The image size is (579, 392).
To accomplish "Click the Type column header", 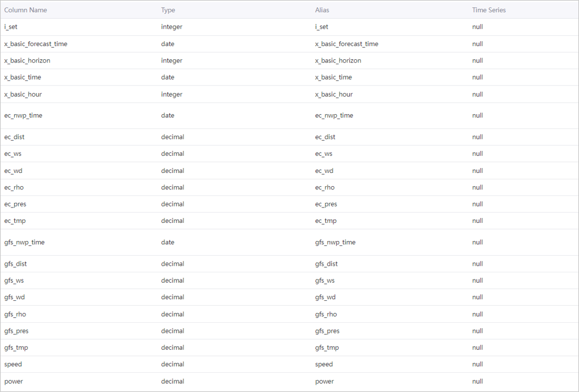I will click(x=168, y=10).
